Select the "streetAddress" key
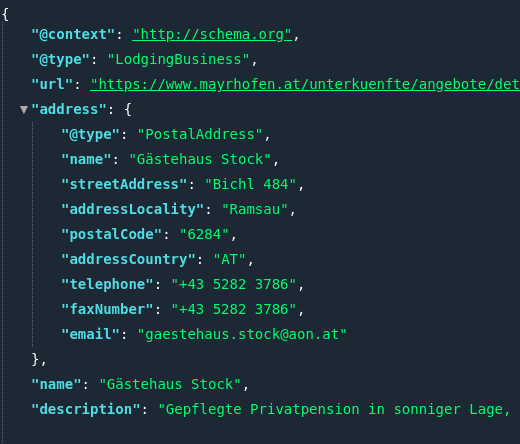 click(x=124, y=185)
